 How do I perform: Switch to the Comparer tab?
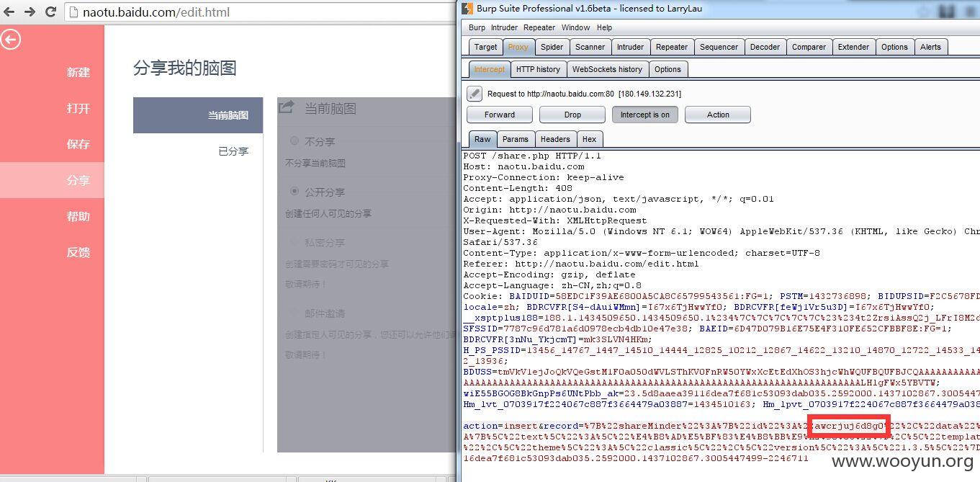click(809, 47)
